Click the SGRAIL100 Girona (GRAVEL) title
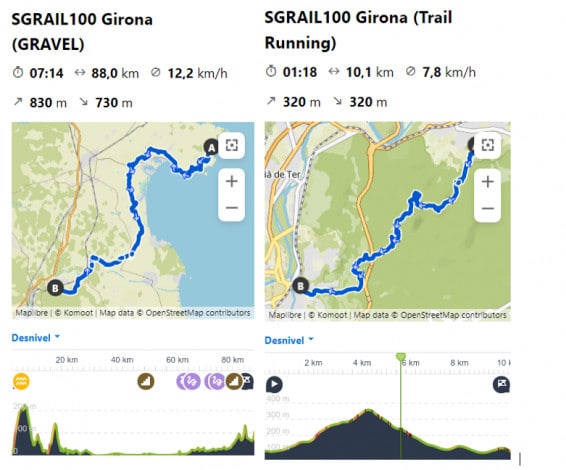This screenshot has height=470, width=566. click(82, 32)
